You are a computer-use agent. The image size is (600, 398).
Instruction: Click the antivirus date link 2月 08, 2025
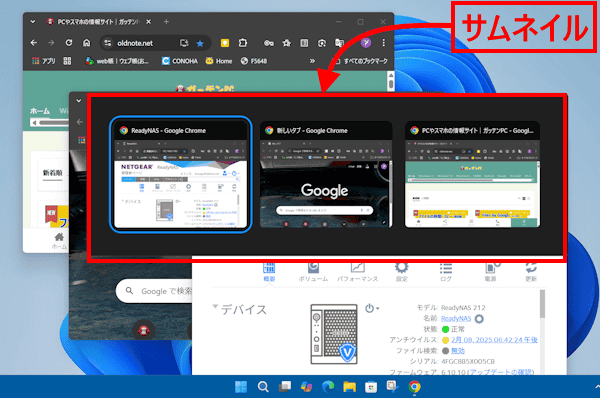click(494, 340)
